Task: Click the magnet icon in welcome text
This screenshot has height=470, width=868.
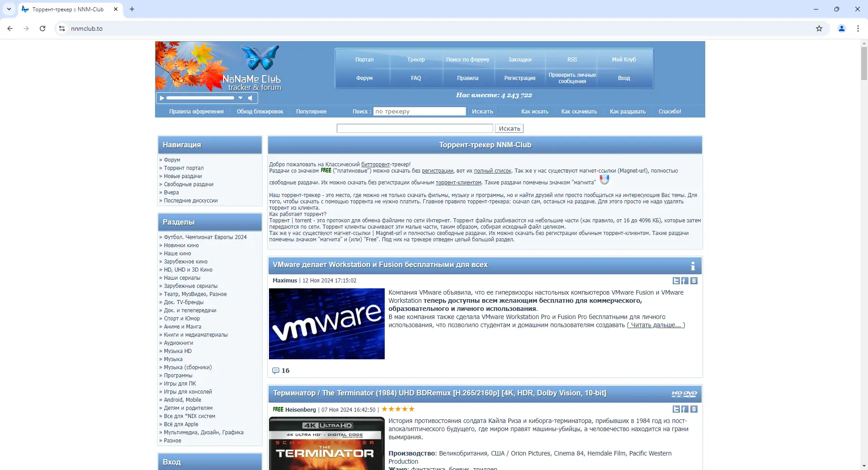Action: (x=604, y=179)
